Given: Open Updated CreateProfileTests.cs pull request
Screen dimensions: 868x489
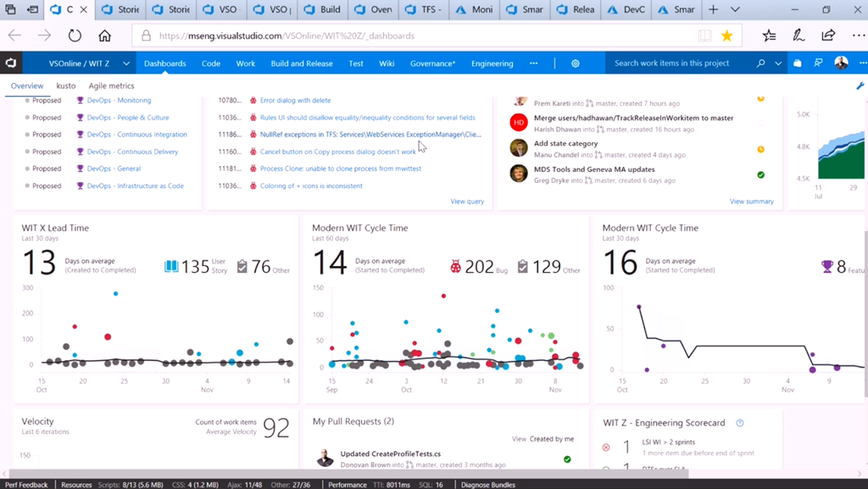Looking at the screenshot, I should pos(390,453).
